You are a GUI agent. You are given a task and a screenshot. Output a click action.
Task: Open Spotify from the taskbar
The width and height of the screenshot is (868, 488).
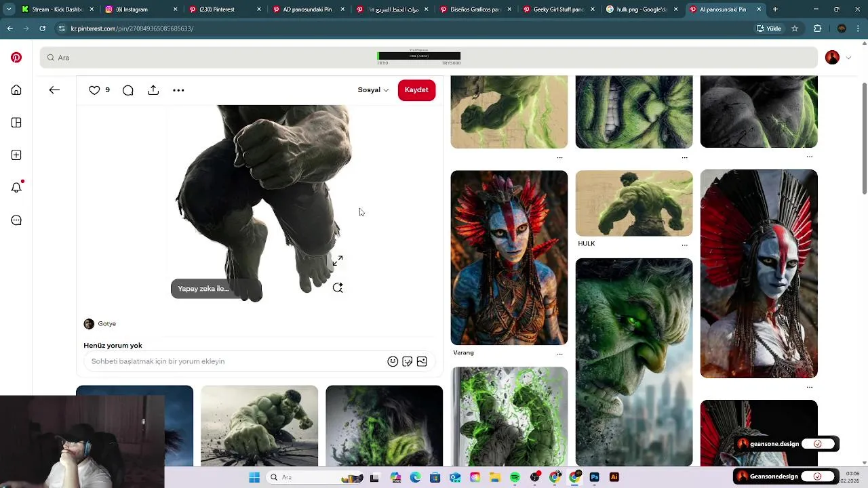[x=515, y=477]
